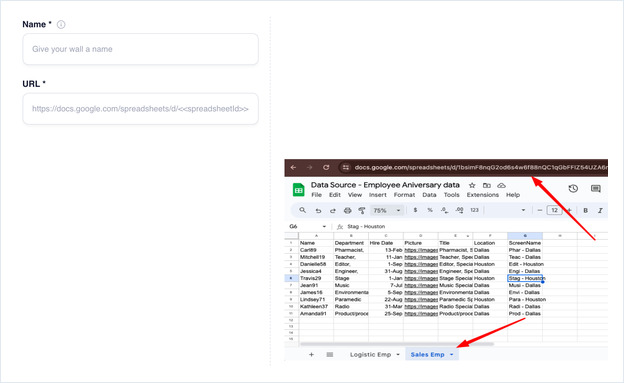Screen dimensions: 624x383
Task: Format as percent
Action: point(430,210)
